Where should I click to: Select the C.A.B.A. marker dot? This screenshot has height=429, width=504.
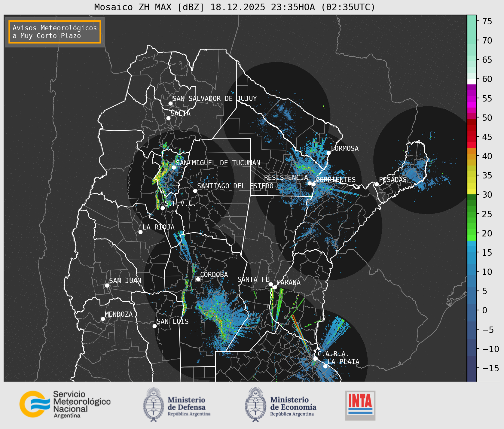click(316, 358)
